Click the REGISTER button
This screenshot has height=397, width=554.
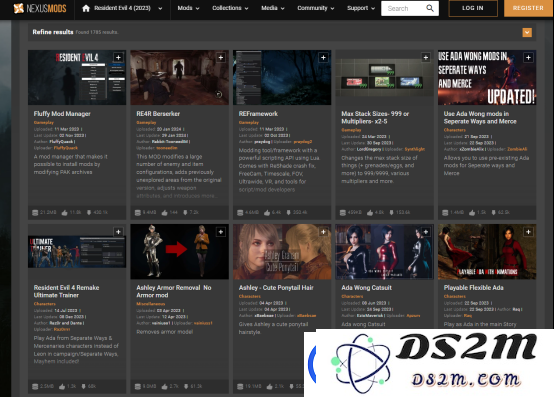pyautogui.click(x=528, y=8)
